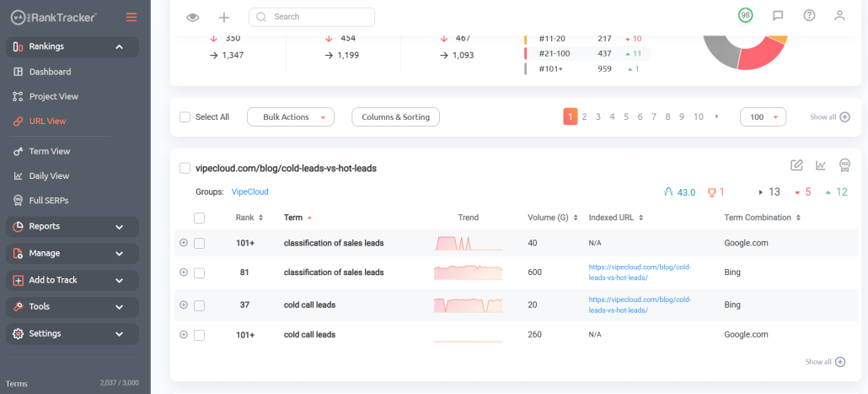Click the 100 SERPs badge icon for vipecloud URL

tap(844, 165)
